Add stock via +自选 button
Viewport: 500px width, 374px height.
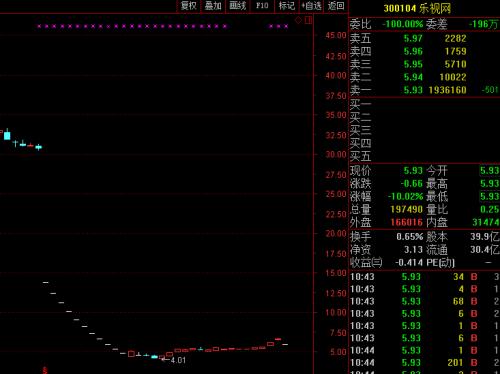(311, 6)
